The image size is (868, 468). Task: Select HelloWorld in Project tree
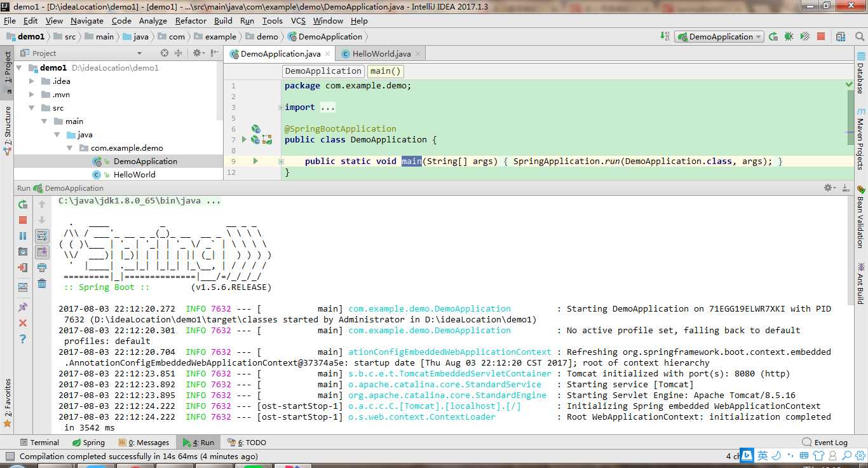point(134,174)
